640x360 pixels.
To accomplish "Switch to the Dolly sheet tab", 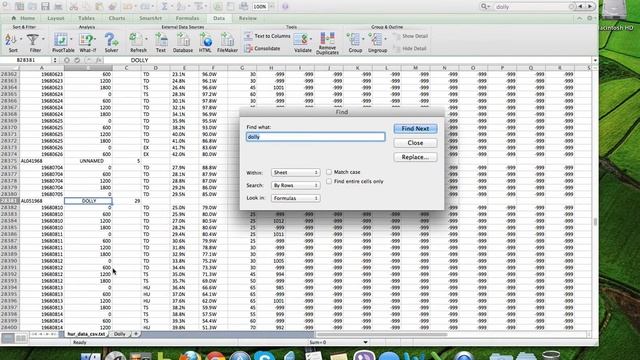I will pos(120,334).
